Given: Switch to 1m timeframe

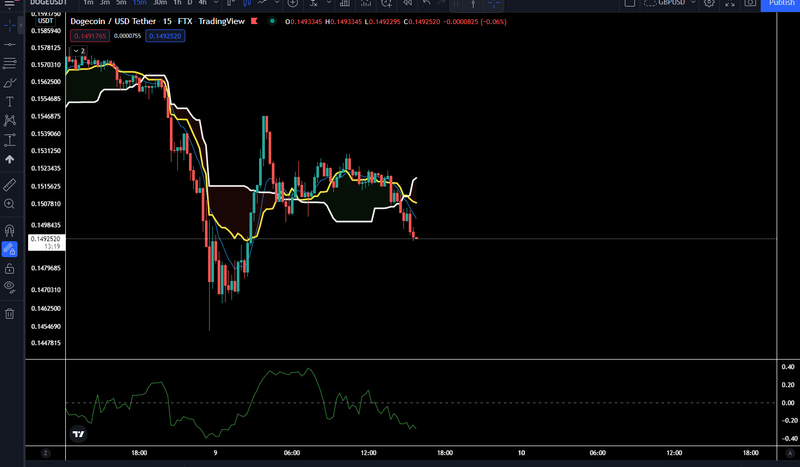Looking at the screenshot, I should click(88, 3).
